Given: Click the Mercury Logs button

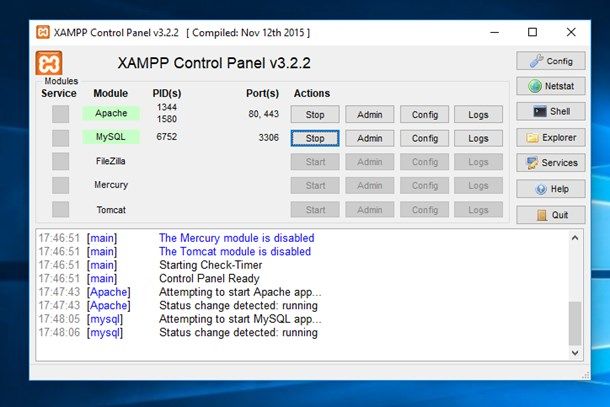Looking at the screenshot, I should [478, 186].
